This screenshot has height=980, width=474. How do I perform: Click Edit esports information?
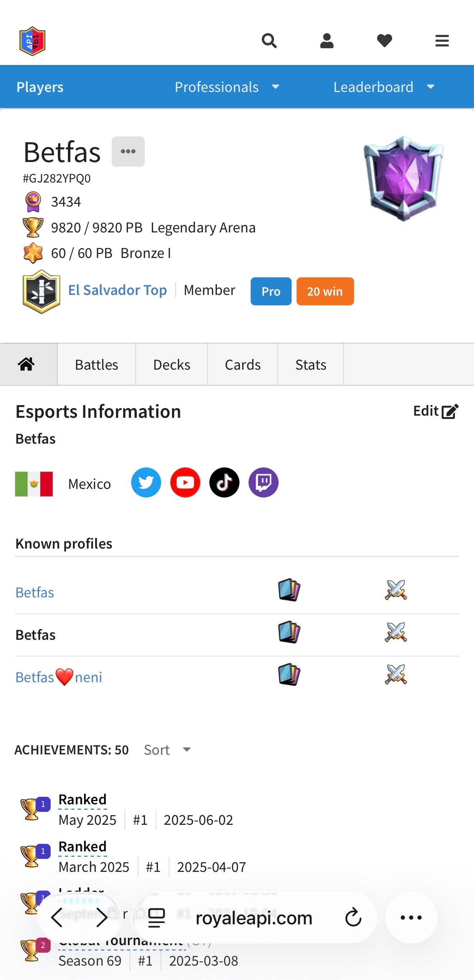tap(436, 411)
